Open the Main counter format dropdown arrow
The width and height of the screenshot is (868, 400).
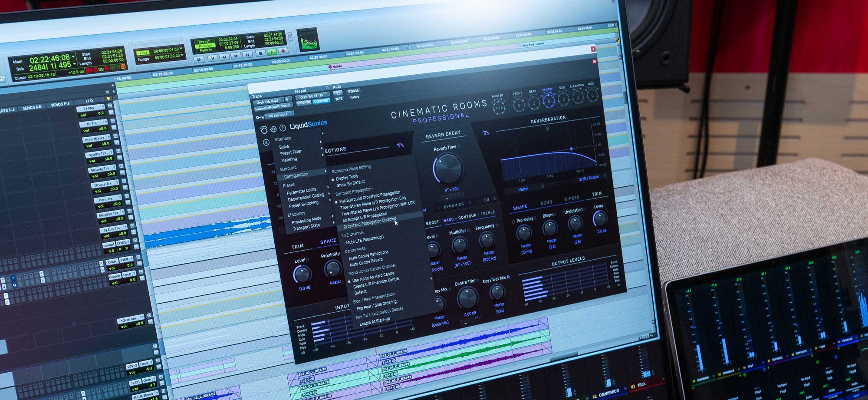tap(73, 57)
